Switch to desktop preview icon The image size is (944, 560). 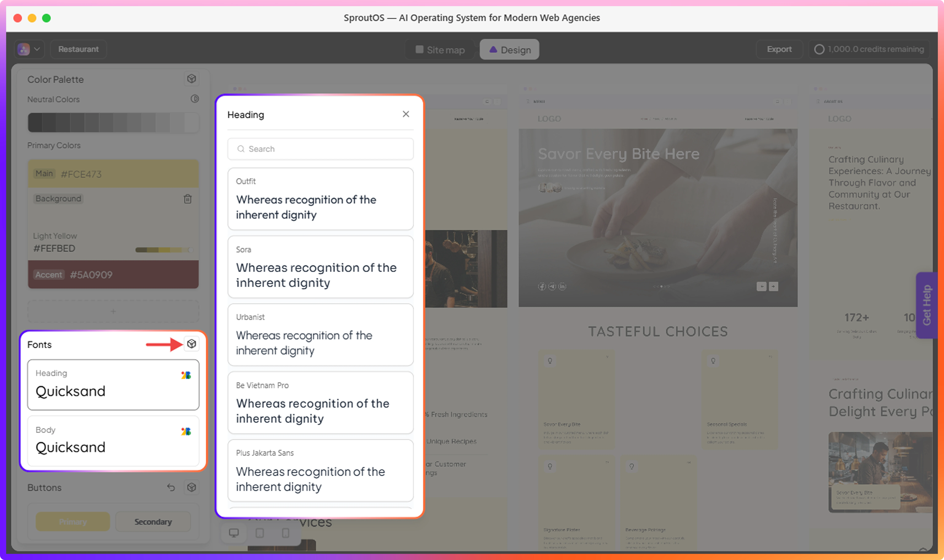[234, 533]
